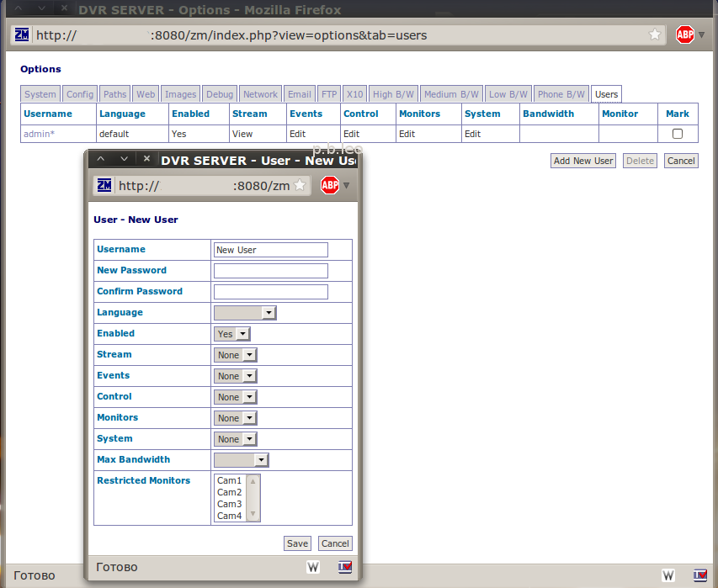The height and width of the screenshot is (588, 718).
Task: Switch to the Debug options tab
Action: click(x=220, y=94)
